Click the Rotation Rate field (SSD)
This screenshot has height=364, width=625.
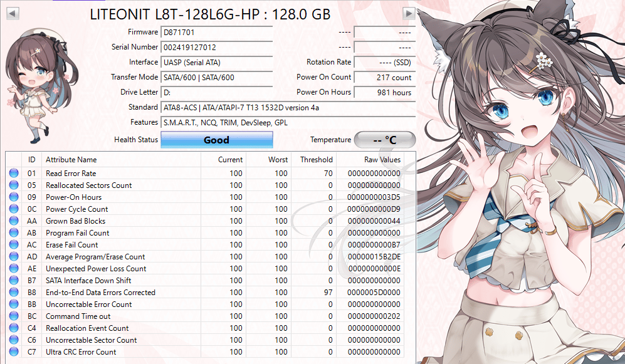pyautogui.click(x=385, y=63)
